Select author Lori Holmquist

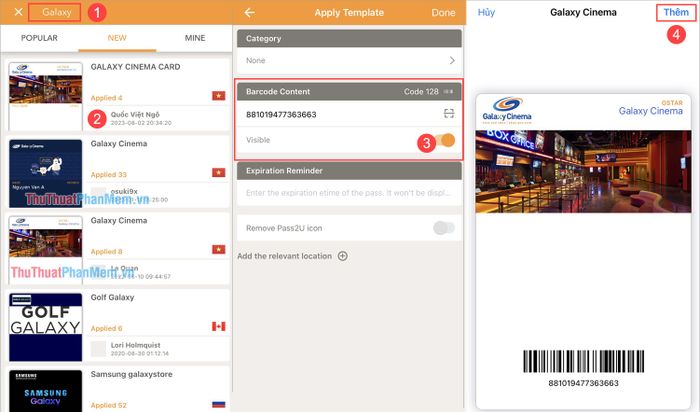click(135, 345)
